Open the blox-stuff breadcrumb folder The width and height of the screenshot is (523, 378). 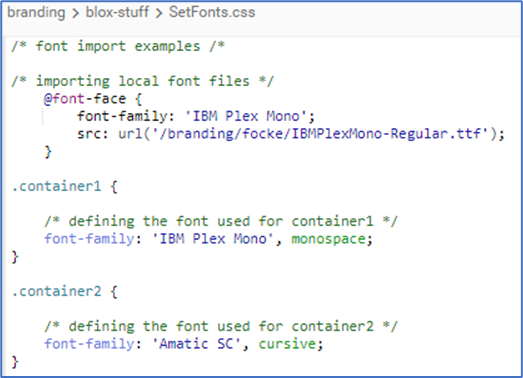pyautogui.click(x=117, y=12)
